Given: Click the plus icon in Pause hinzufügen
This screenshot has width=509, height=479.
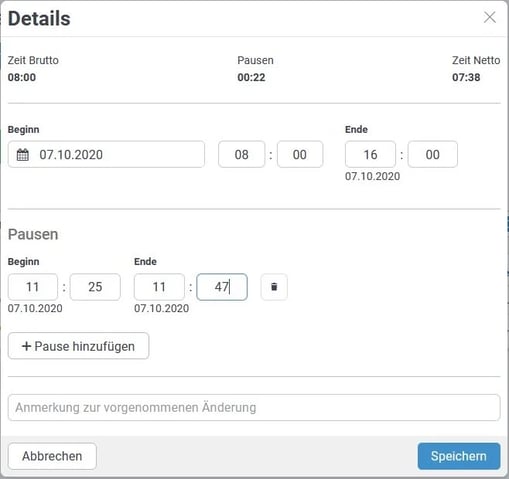Looking at the screenshot, I should 26,346.
